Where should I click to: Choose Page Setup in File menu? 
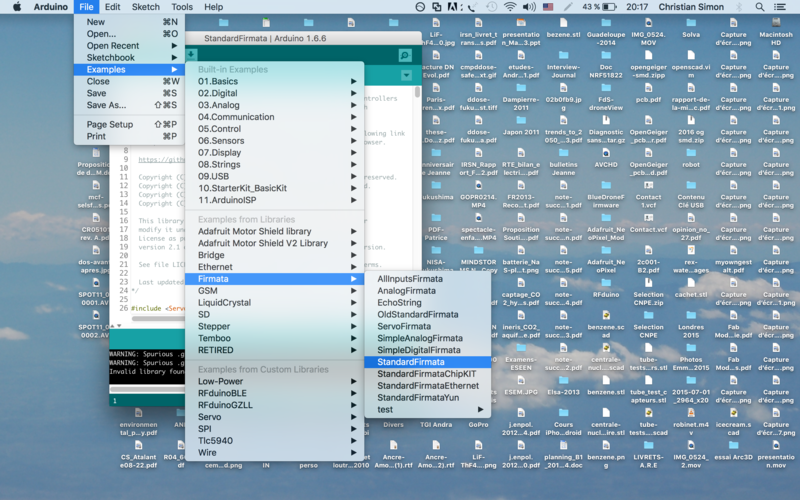[130, 124]
